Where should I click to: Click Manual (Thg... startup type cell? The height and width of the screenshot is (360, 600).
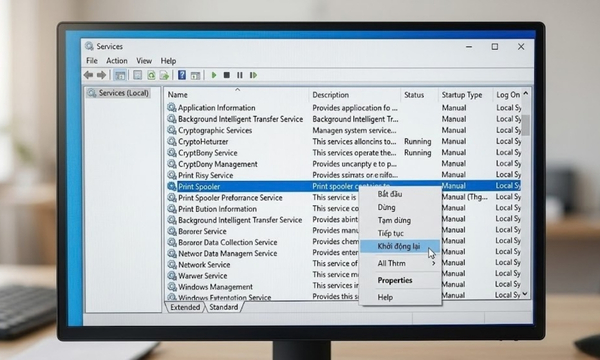pyautogui.click(x=465, y=197)
